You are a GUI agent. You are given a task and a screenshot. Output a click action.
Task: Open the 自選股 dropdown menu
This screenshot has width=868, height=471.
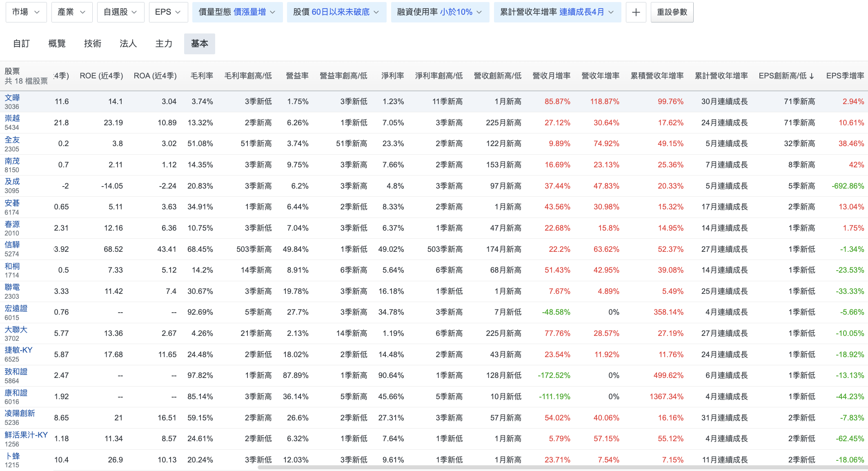[x=120, y=12]
